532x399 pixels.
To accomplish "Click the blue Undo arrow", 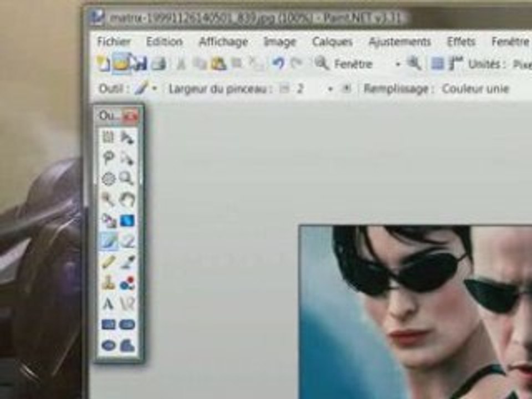I will click(x=279, y=63).
